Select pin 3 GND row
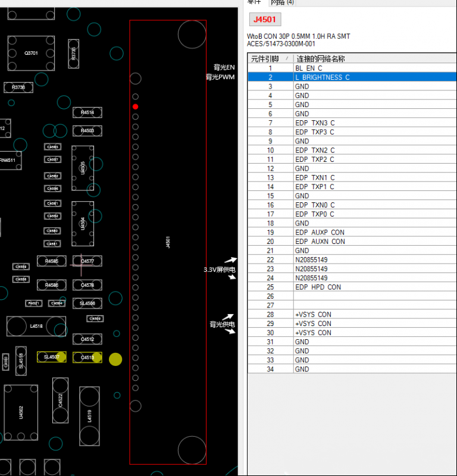The image size is (457, 476). tap(352, 86)
